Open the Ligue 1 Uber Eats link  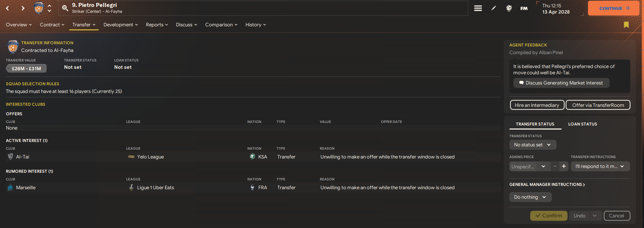click(x=156, y=187)
